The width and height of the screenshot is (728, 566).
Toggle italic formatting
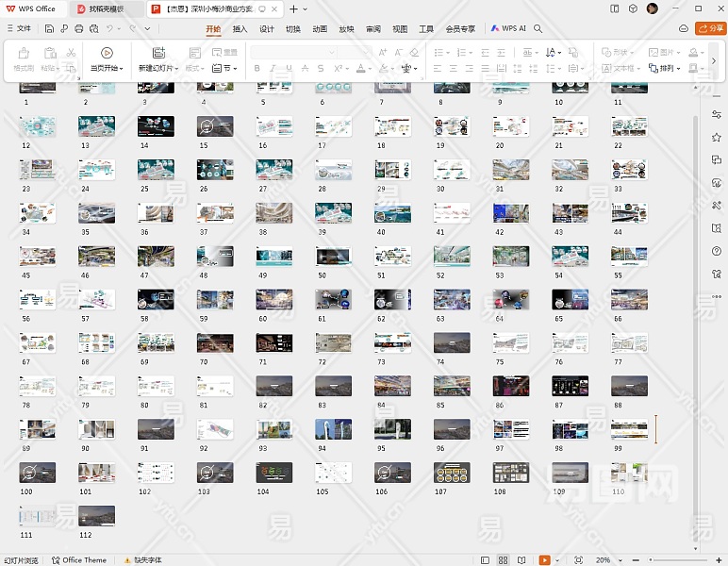[x=273, y=69]
